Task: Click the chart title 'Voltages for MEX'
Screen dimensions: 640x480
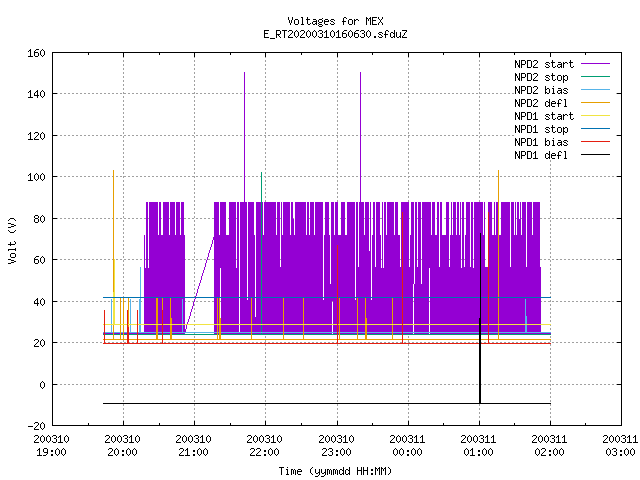Action: click(x=335, y=21)
